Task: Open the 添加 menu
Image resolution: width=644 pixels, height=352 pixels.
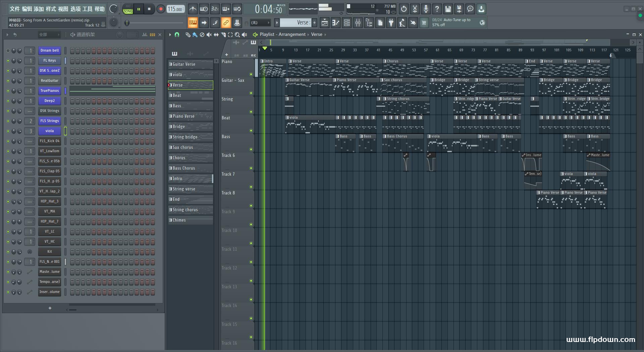Action: point(39,9)
